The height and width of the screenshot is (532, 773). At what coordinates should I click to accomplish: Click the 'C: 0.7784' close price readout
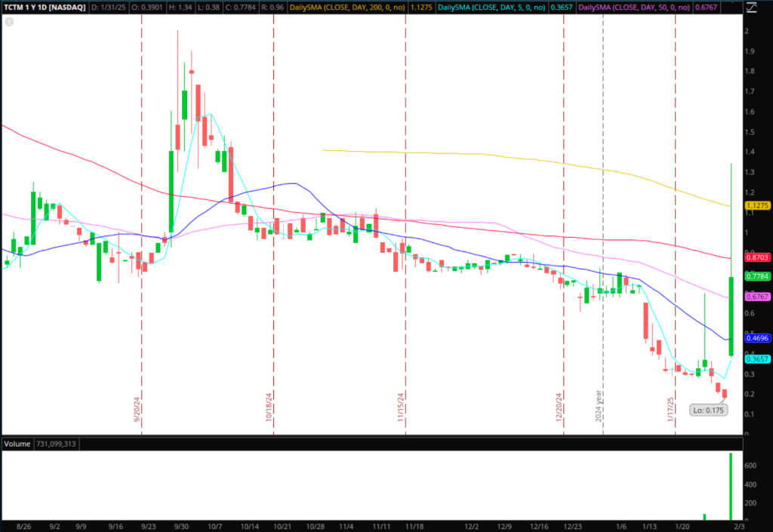click(x=241, y=8)
